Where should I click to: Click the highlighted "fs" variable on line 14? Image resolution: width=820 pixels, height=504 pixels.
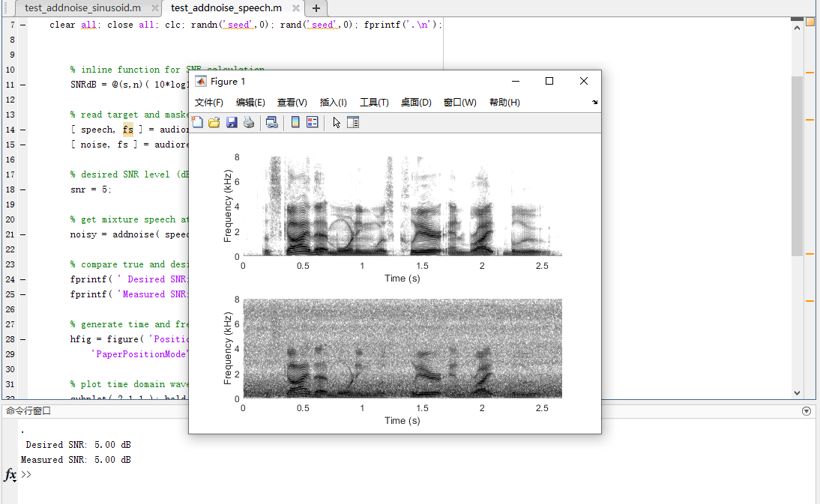tap(128, 130)
